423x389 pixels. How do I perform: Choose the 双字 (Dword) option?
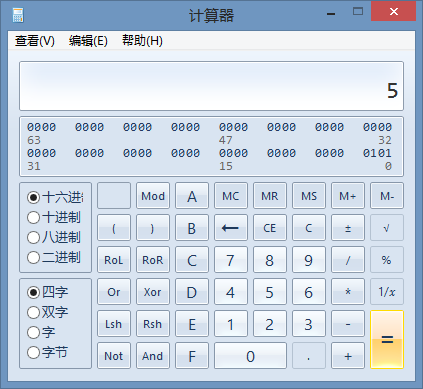pyautogui.click(x=47, y=312)
